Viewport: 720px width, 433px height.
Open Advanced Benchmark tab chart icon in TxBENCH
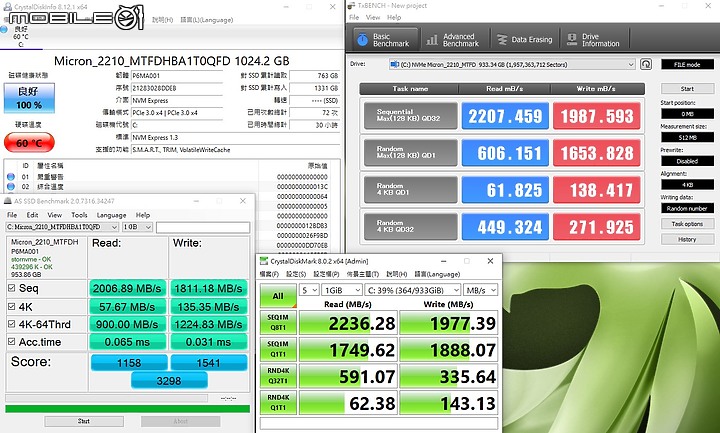pos(432,40)
